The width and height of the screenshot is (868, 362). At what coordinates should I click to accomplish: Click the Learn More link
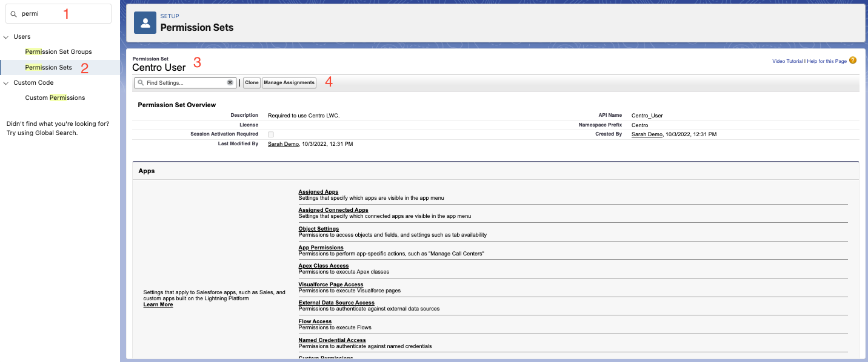(x=158, y=304)
